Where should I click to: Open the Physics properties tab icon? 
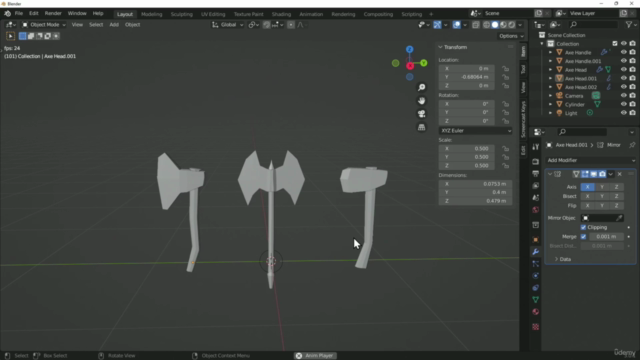pyautogui.click(x=536, y=276)
